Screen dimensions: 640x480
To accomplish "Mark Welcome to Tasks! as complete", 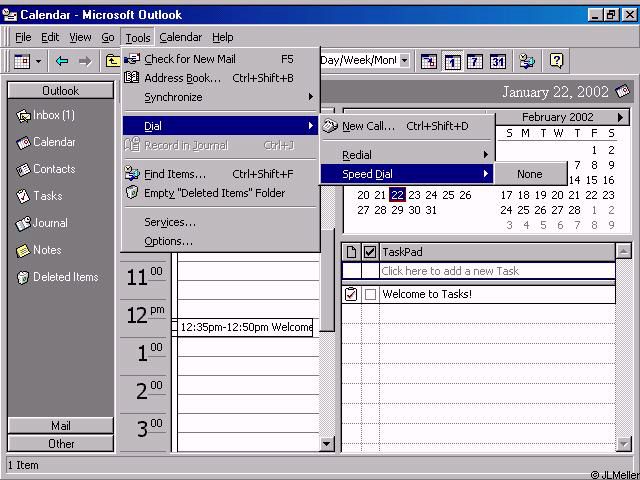I will (x=371, y=294).
